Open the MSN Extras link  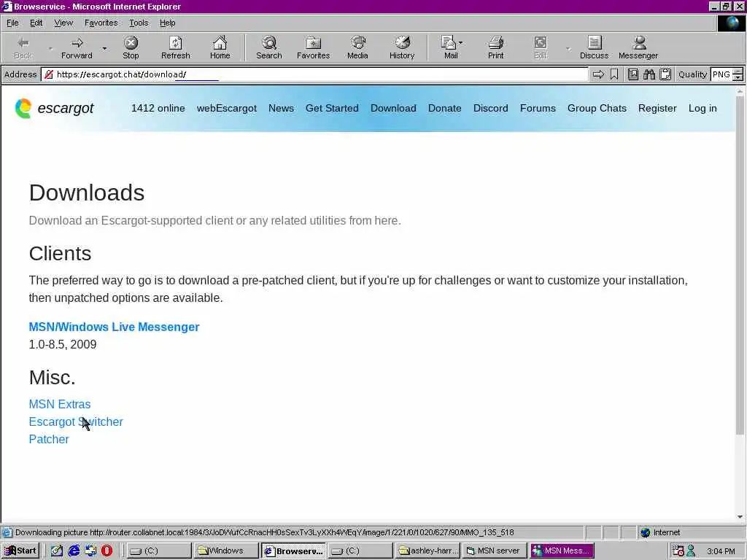pos(60,404)
